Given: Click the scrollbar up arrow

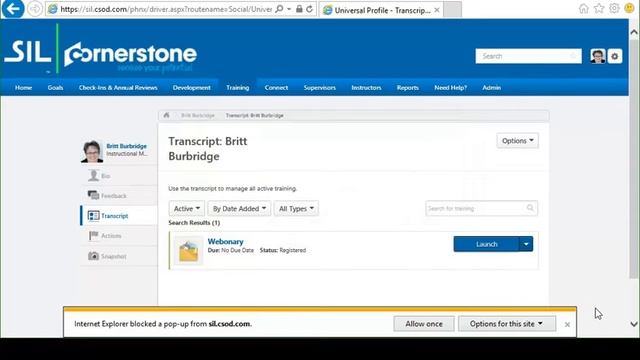Looking at the screenshot, I should [633, 32].
